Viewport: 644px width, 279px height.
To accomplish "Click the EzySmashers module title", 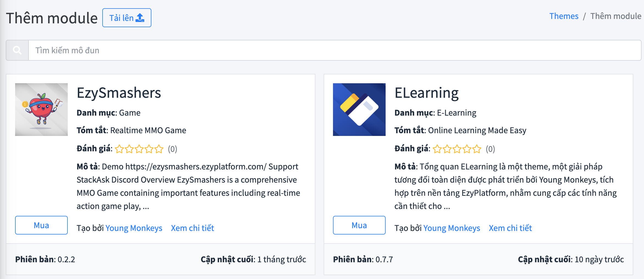I will pos(119,93).
